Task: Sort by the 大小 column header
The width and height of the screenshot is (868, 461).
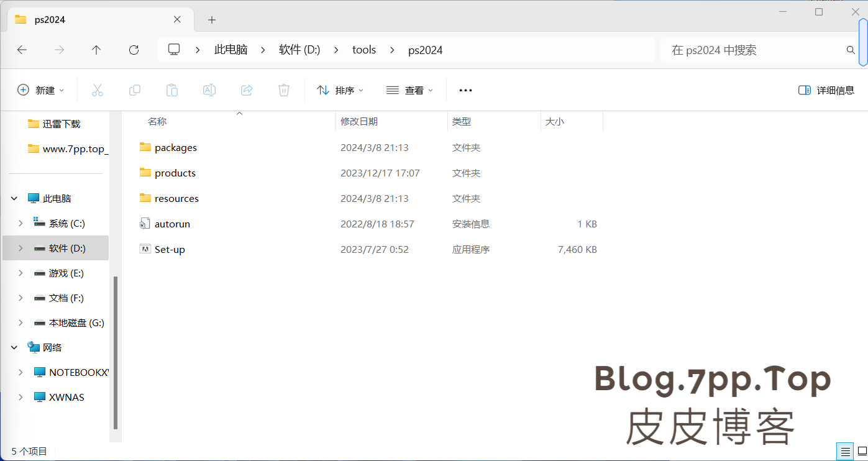Action: [555, 122]
